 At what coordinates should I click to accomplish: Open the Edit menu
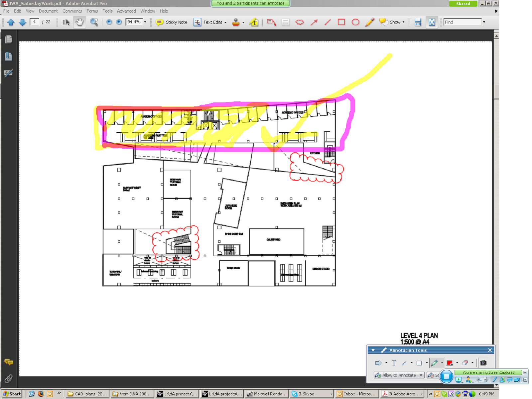(18, 11)
